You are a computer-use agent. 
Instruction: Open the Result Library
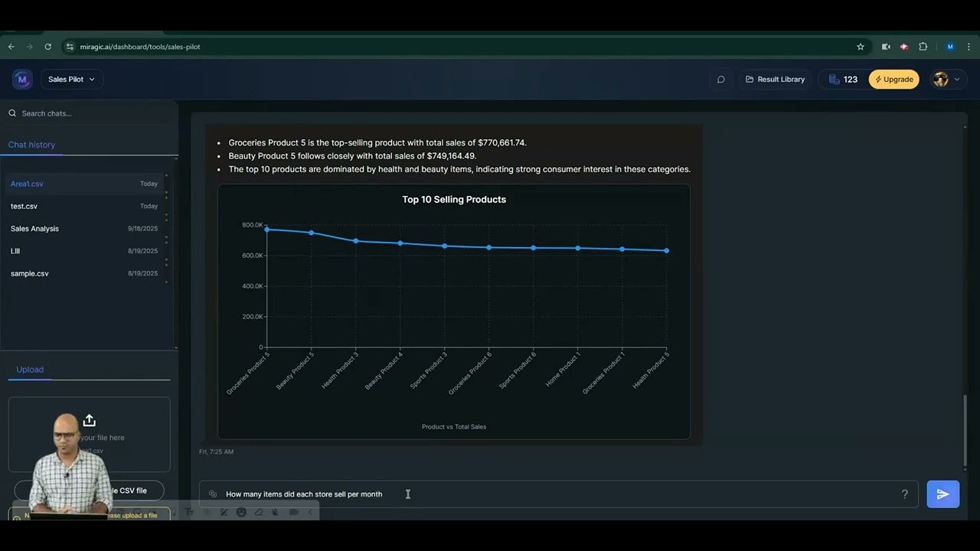coord(775,79)
